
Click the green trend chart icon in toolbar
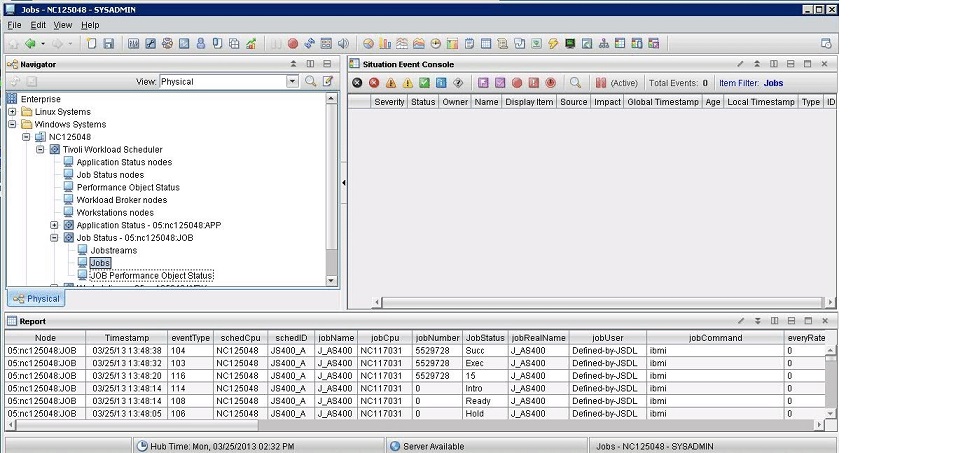[x=251, y=44]
